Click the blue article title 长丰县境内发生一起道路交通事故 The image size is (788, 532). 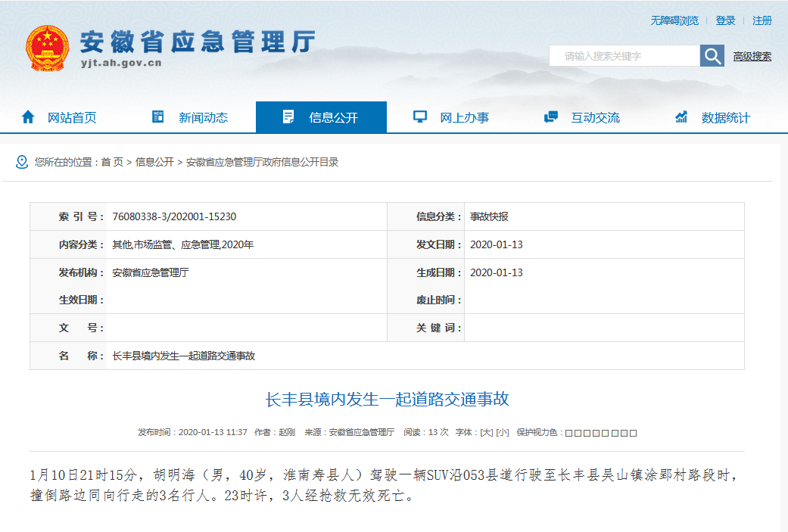pos(387,400)
